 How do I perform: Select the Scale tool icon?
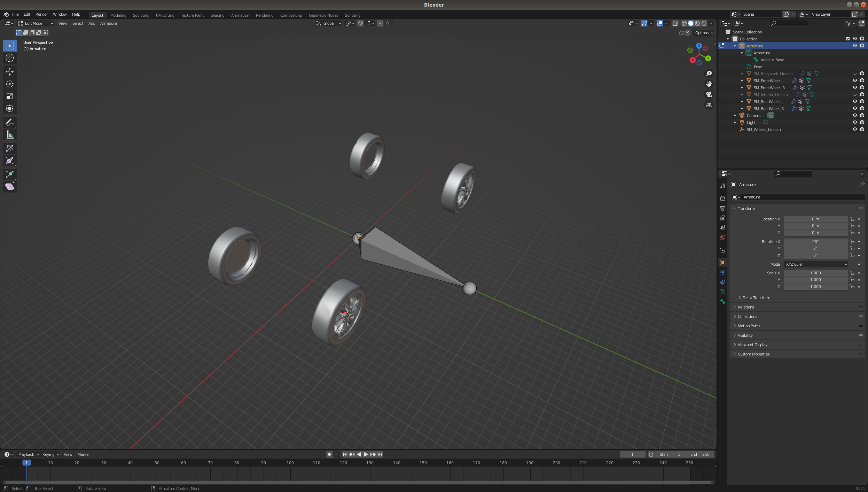pos(9,96)
